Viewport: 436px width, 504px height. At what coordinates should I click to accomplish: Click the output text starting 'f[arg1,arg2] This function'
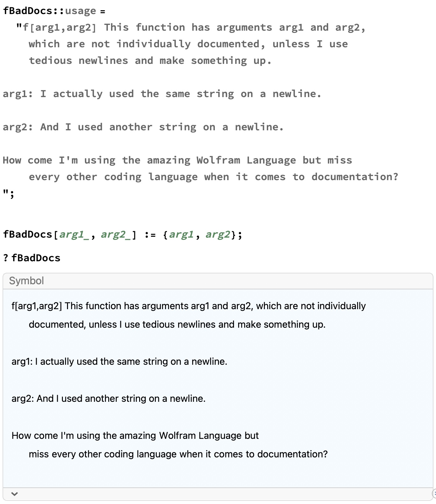pos(188,306)
